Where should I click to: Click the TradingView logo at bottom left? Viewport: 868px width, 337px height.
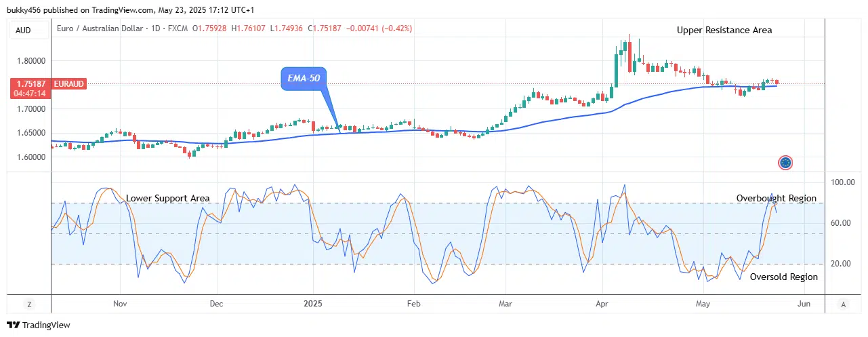(39, 325)
